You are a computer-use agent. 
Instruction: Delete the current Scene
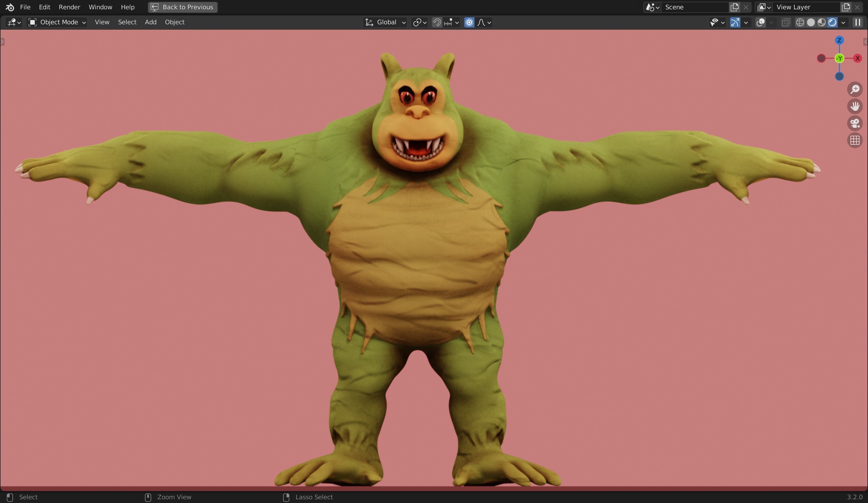(x=746, y=7)
